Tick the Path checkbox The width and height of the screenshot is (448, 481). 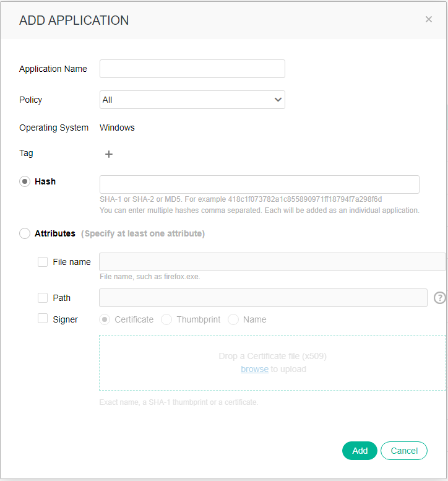43,298
